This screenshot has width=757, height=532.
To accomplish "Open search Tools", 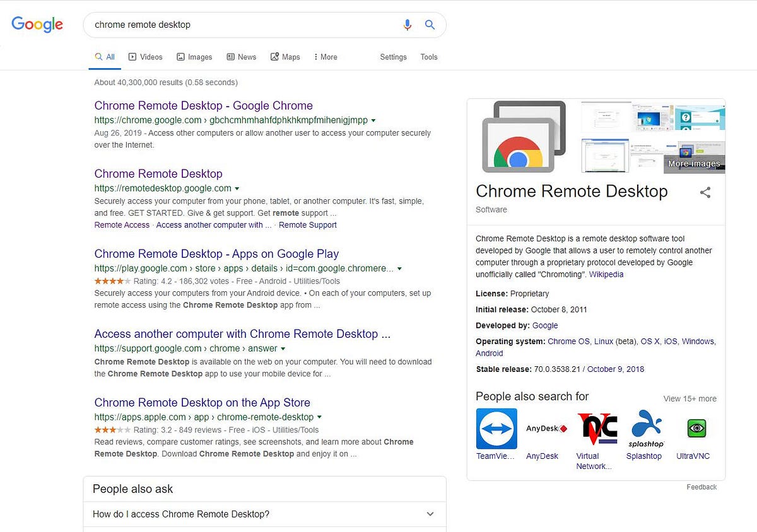I will point(429,57).
